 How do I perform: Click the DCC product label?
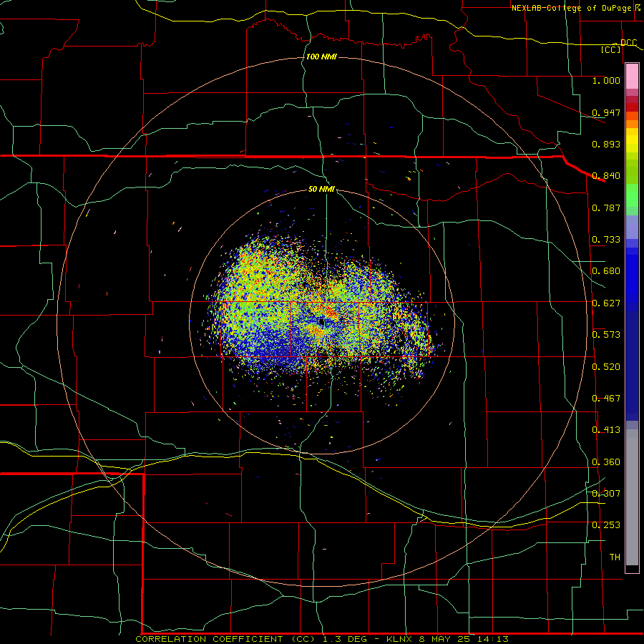pos(628,43)
